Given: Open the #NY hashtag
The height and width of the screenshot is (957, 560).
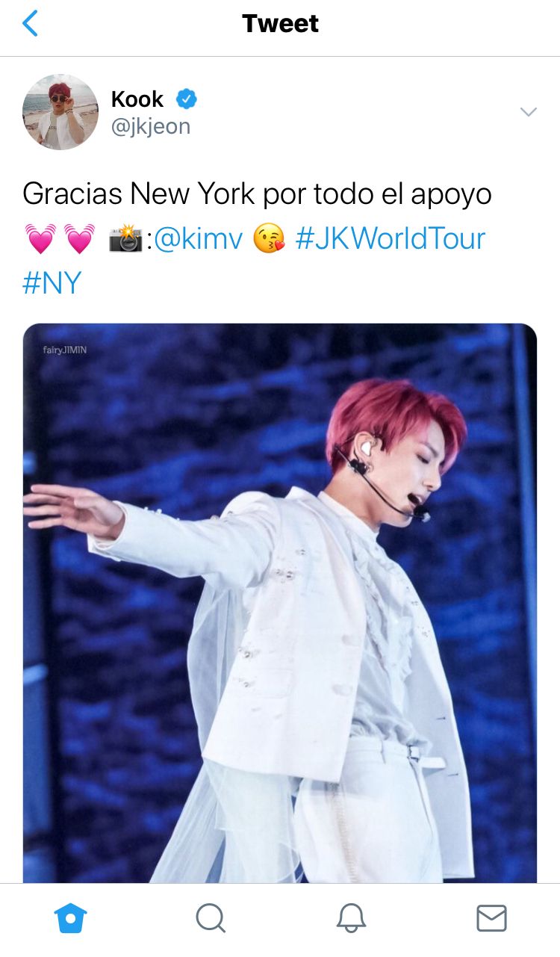Looking at the screenshot, I should (52, 284).
